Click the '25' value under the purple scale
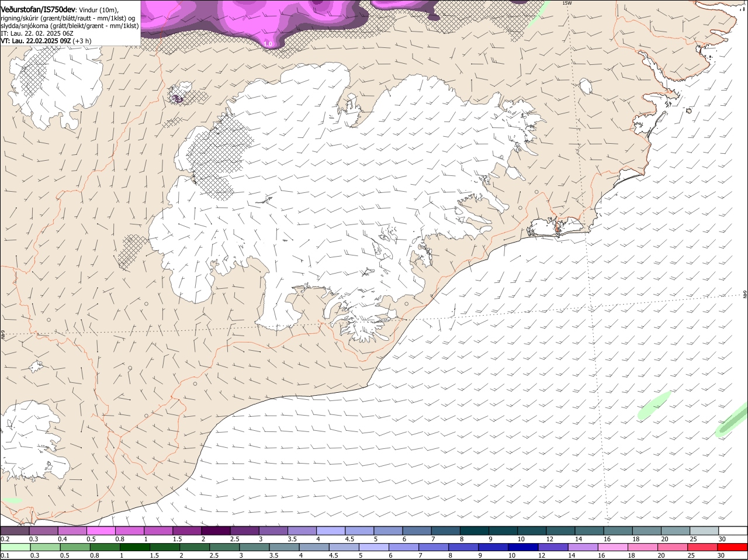The height and width of the screenshot is (560, 748). point(694,539)
